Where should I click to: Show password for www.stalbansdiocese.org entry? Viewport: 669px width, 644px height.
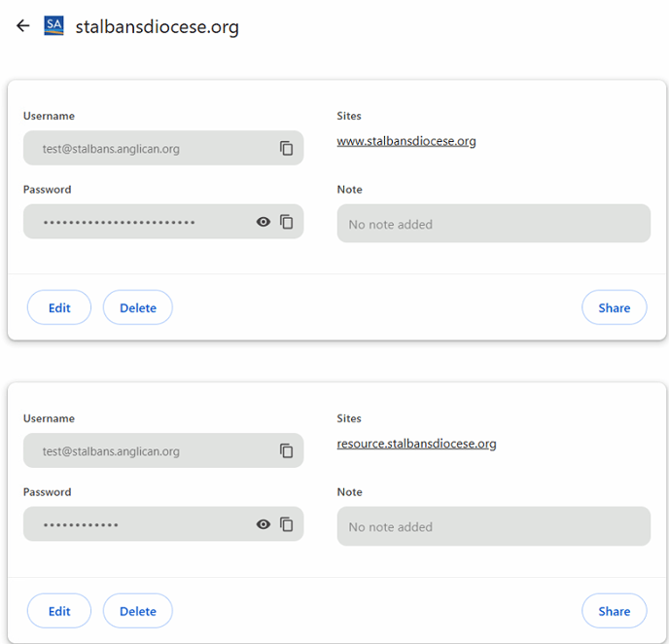(264, 222)
